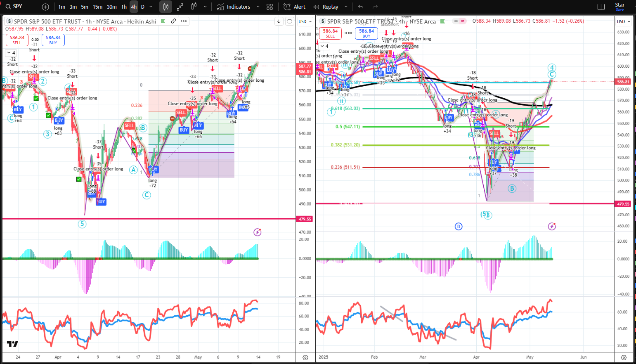This screenshot has width=636, height=364.
Task: Save the Star layout
Action: pyautogui.click(x=620, y=7)
